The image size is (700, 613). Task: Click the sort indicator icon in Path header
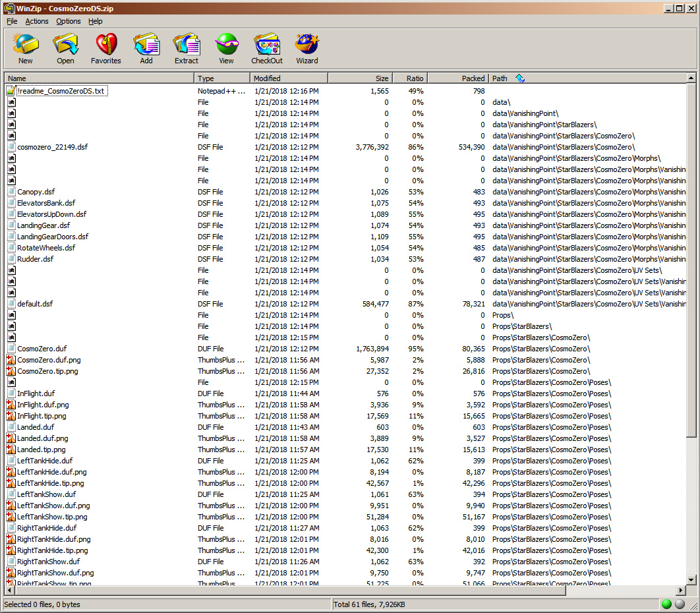coord(520,78)
